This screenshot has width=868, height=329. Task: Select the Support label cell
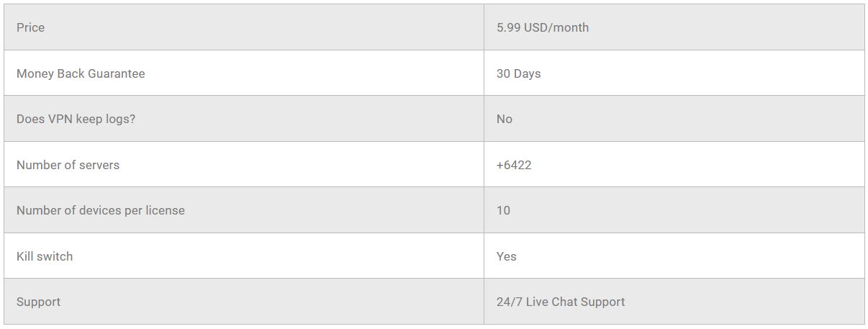click(x=38, y=302)
